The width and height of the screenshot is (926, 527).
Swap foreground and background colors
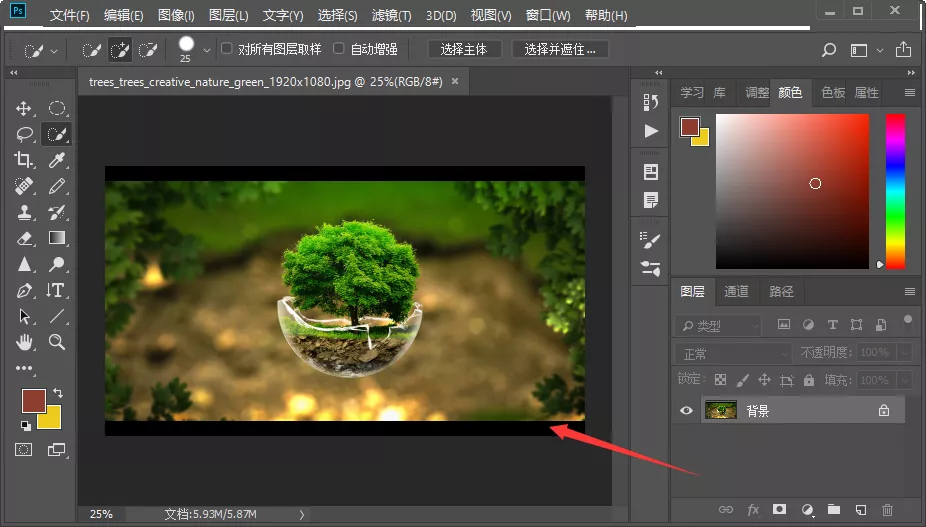point(58,392)
